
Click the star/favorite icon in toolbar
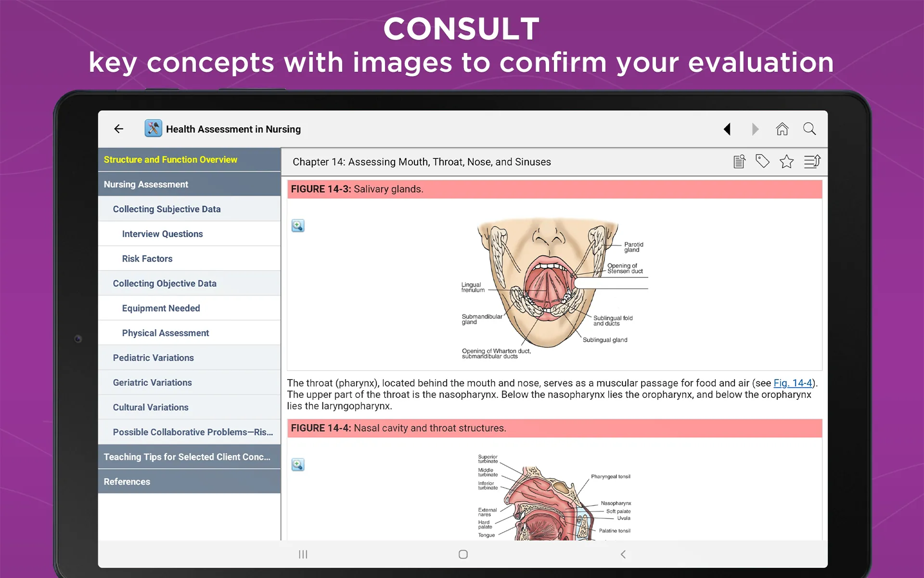(x=787, y=162)
